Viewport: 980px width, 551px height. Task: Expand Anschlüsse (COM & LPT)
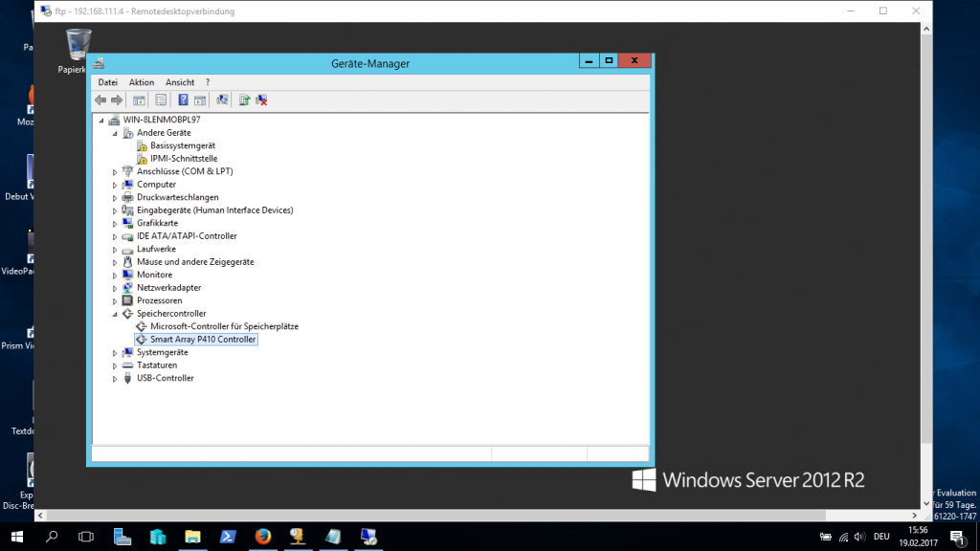(x=115, y=172)
